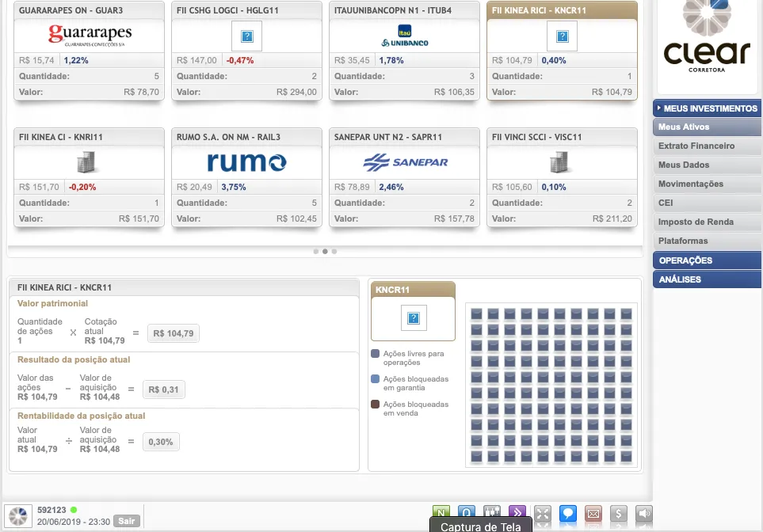Expand the ANÁLISES section

click(707, 279)
